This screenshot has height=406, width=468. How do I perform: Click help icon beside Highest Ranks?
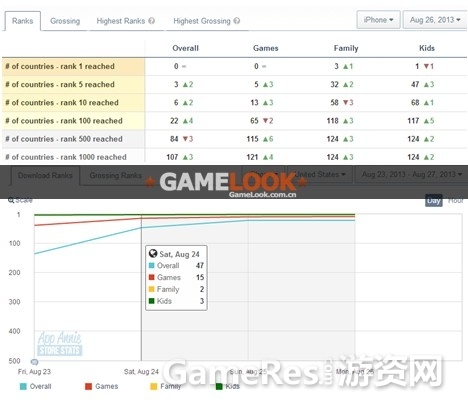pyautogui.click(x=152, y=21)
